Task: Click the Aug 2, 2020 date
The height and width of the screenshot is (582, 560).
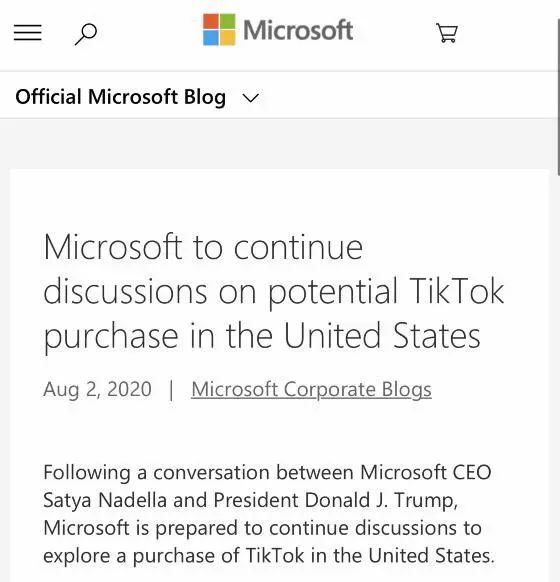Action: coord(97,389)
